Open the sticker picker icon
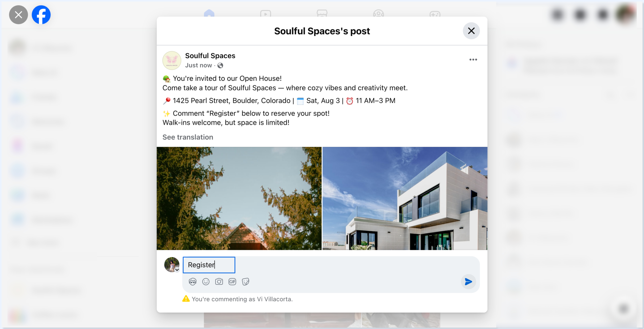The image size is (644, 329). click(x=245, y=282)
